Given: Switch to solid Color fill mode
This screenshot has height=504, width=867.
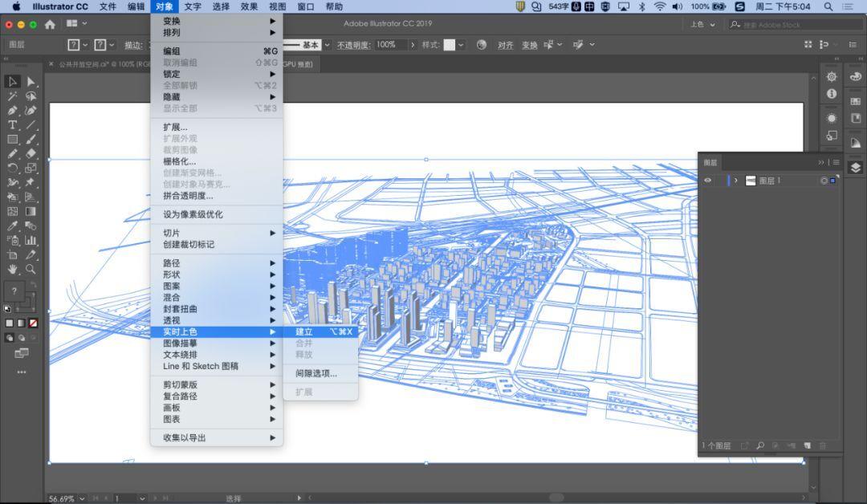Looking at the screenshot, I should pos(10,323).
